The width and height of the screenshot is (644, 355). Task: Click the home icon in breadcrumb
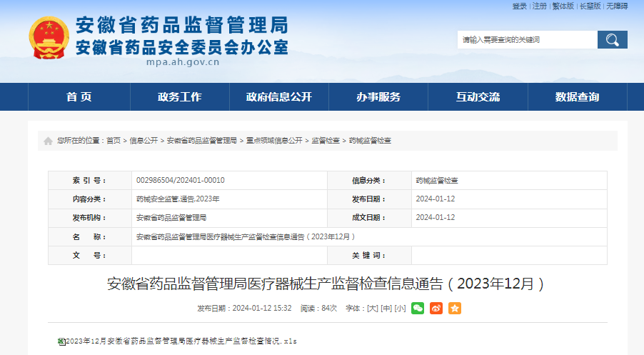click(48, 141)
